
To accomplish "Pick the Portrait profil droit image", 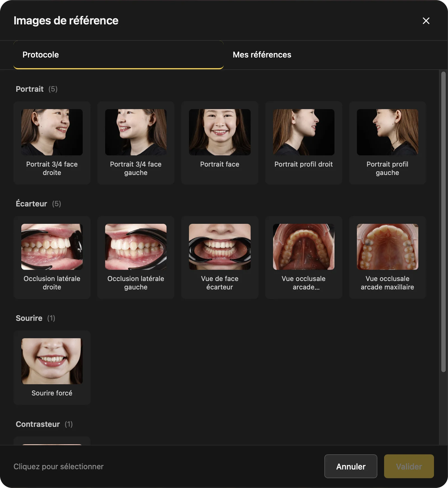I will click(304, 143).
